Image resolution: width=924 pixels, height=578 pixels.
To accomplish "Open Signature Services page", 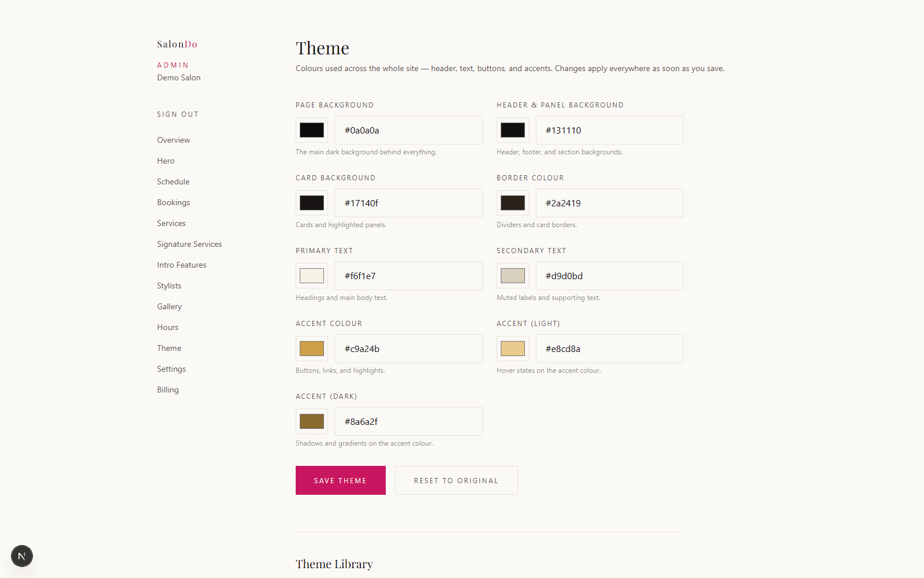I will [x=189, y=244].
